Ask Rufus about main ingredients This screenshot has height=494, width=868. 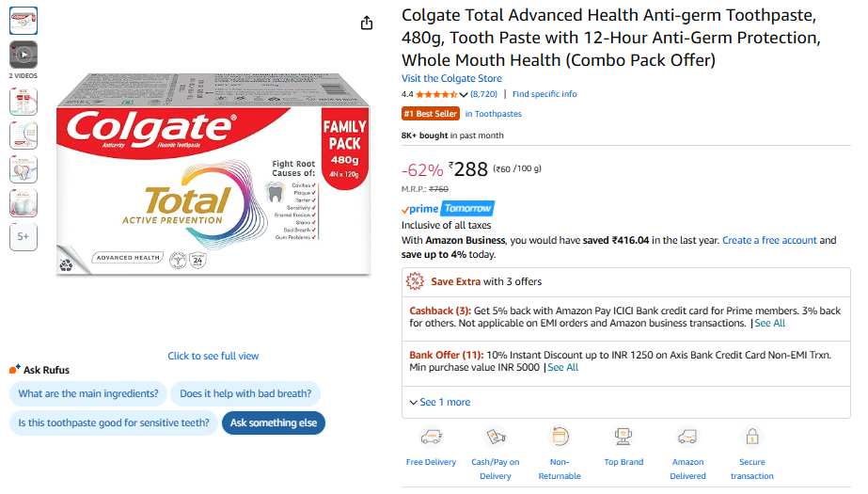88,393
